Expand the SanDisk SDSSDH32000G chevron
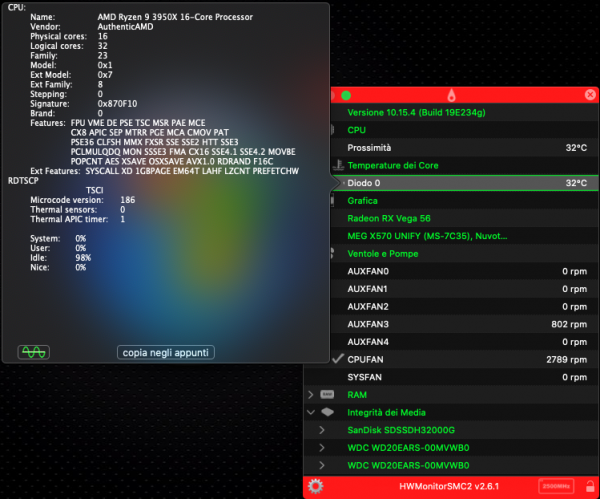The image size is (600, 499). click(322, 430)
